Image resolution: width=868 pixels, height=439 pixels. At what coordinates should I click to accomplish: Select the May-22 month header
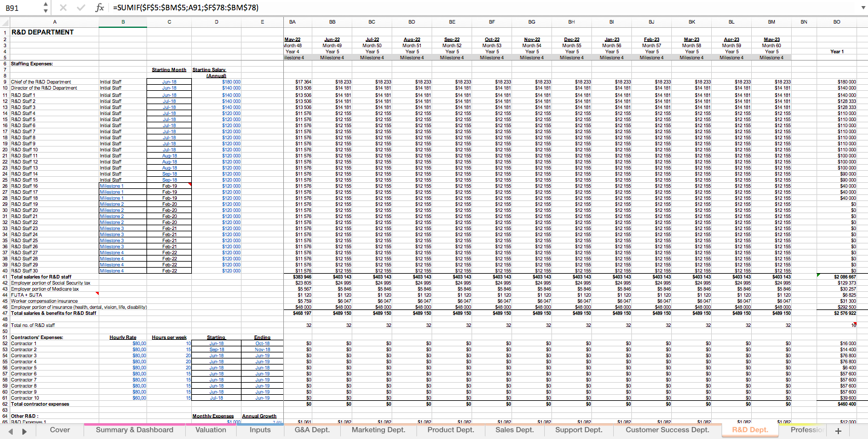coord(292,39)
